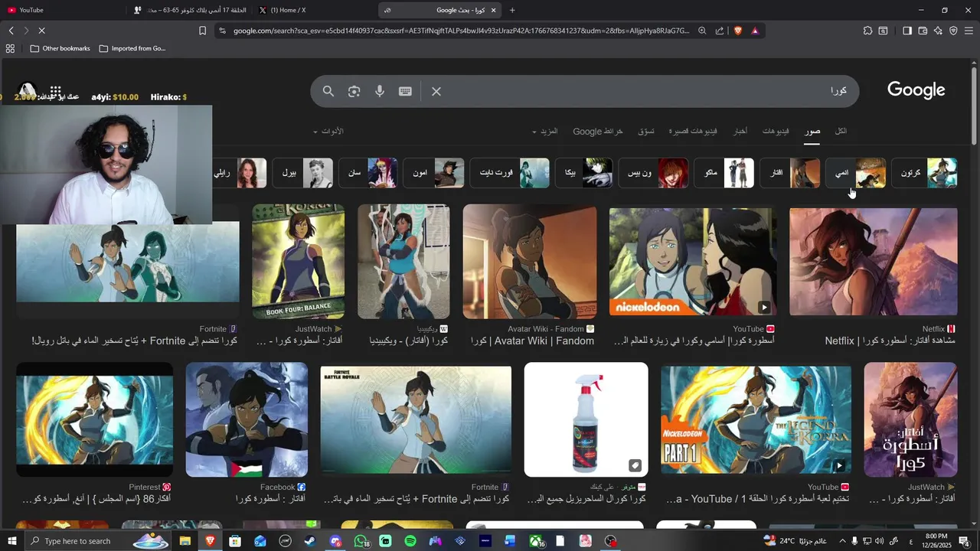
Task: Open Facebook Korra image with Palestine flag
Action: (x=247, y=419)
